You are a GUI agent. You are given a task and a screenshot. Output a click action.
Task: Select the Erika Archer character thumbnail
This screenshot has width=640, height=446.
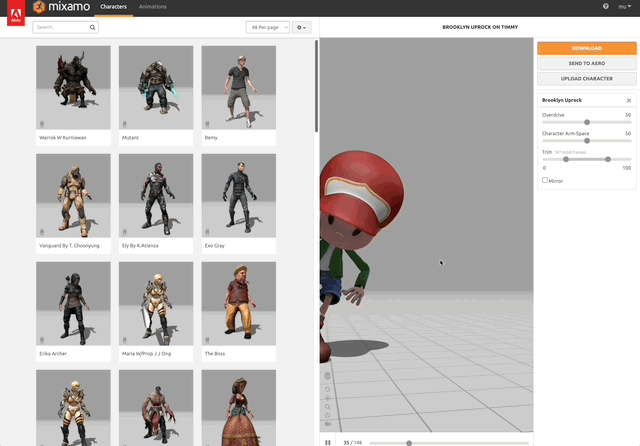click(x=73, y=304)
